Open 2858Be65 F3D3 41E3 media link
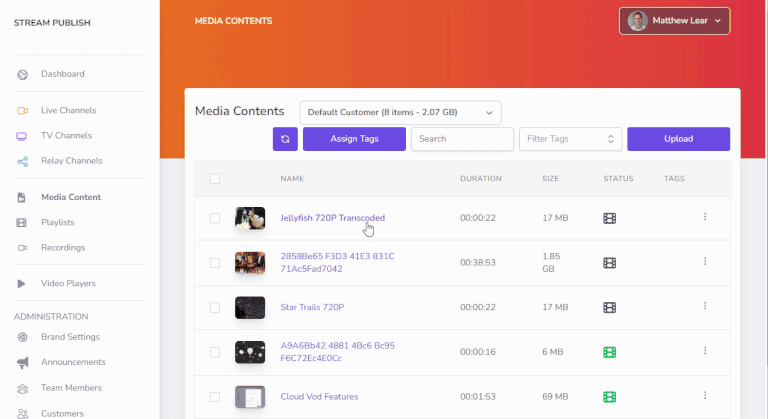 pyautogui.click(x=337, y=263)
